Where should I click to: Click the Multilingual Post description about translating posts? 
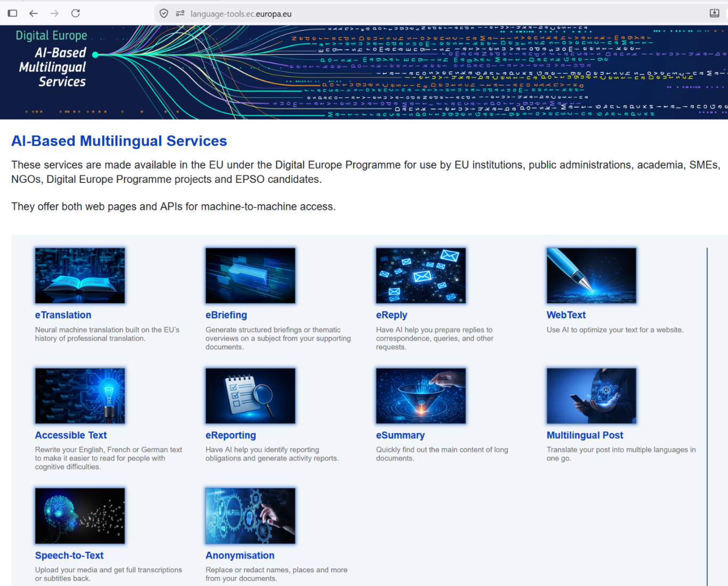coord(621,454)
